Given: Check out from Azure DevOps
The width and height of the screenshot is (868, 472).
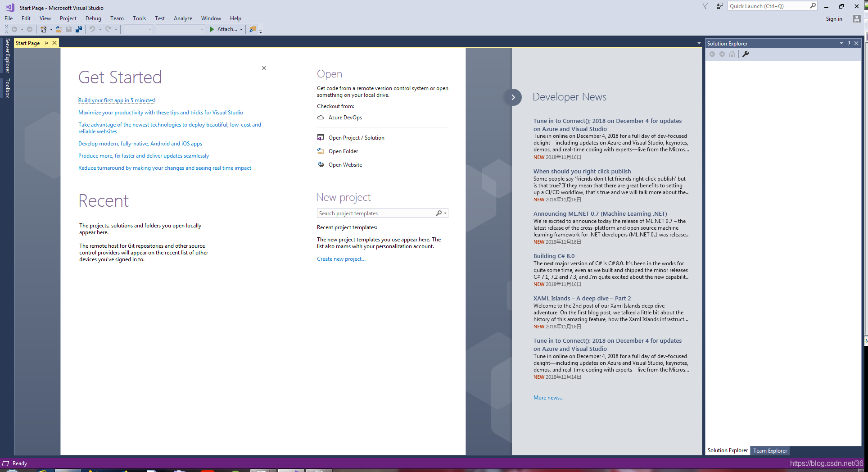Looking at the screenshot, I should [x=340, y=118].
